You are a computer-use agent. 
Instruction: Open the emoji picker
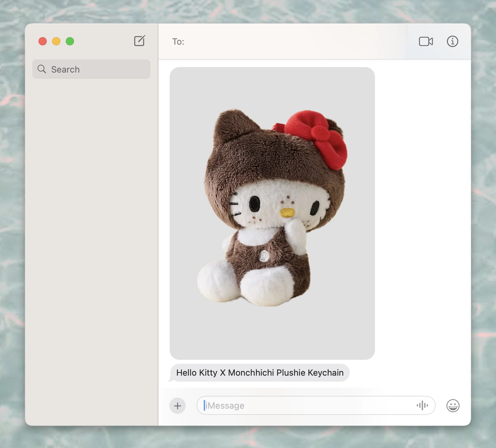pos(453,406)
